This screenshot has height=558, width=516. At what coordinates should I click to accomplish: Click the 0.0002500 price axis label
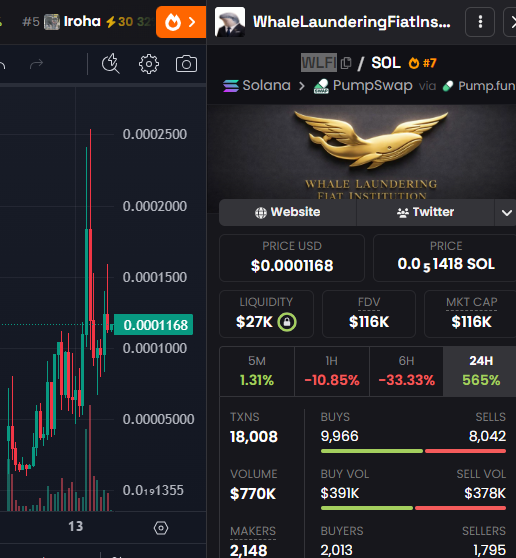[155, 134]
